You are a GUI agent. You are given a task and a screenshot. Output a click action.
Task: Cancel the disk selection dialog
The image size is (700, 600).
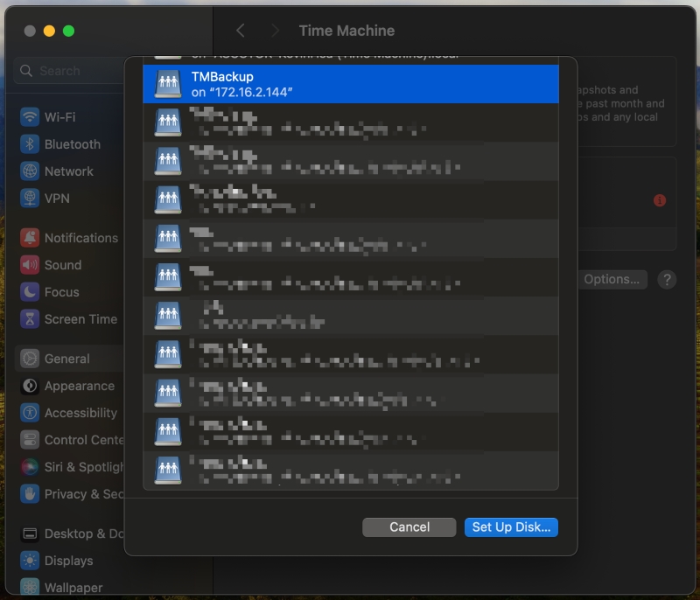[x=409, y=527]
